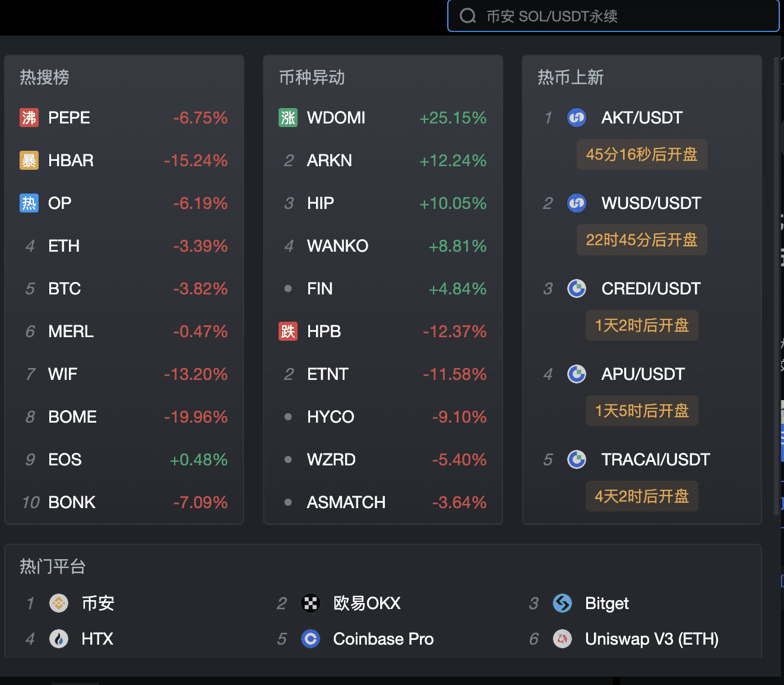This screenshot has height=685, width=784.
Task: Open BTC ranked 5 in 热搜榜
Action: point(124,288)
